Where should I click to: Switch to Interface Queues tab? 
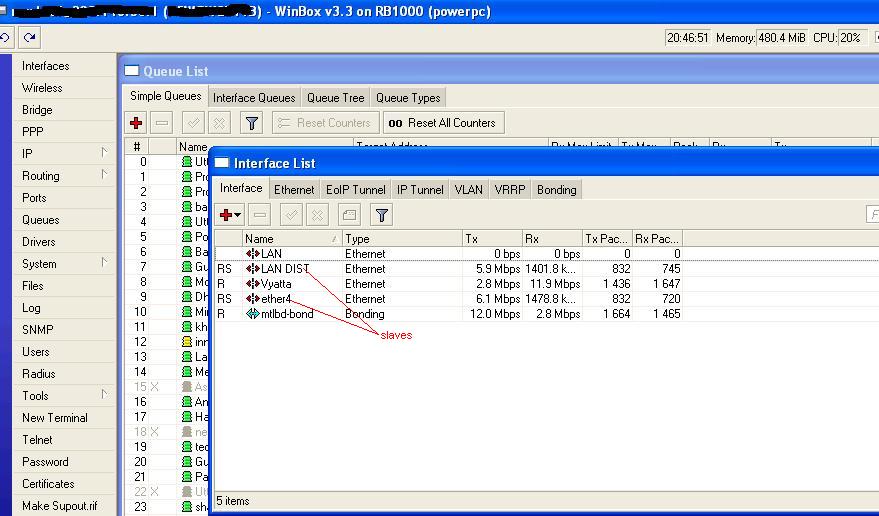tap(254, 98)
